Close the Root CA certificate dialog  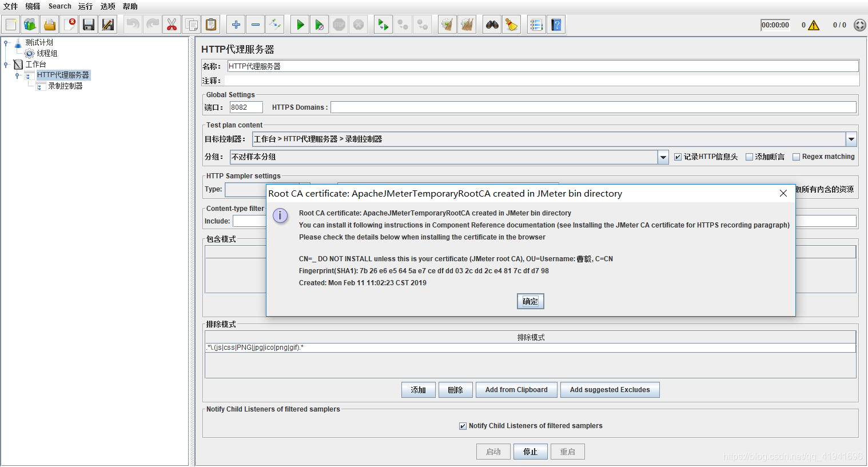point(783,193)
